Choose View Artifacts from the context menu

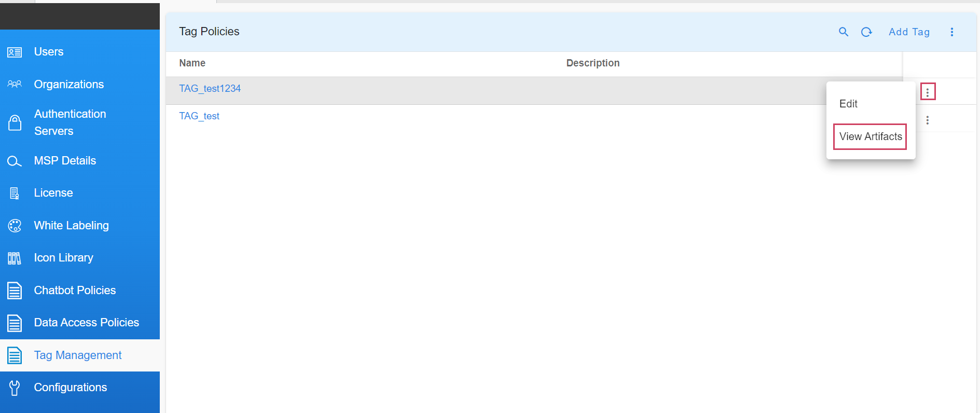pyautogui.click(x=870, y=136)
